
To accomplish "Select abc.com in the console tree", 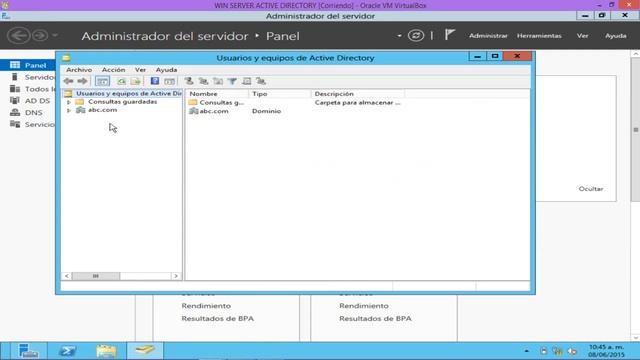I will tap(102, 110).
